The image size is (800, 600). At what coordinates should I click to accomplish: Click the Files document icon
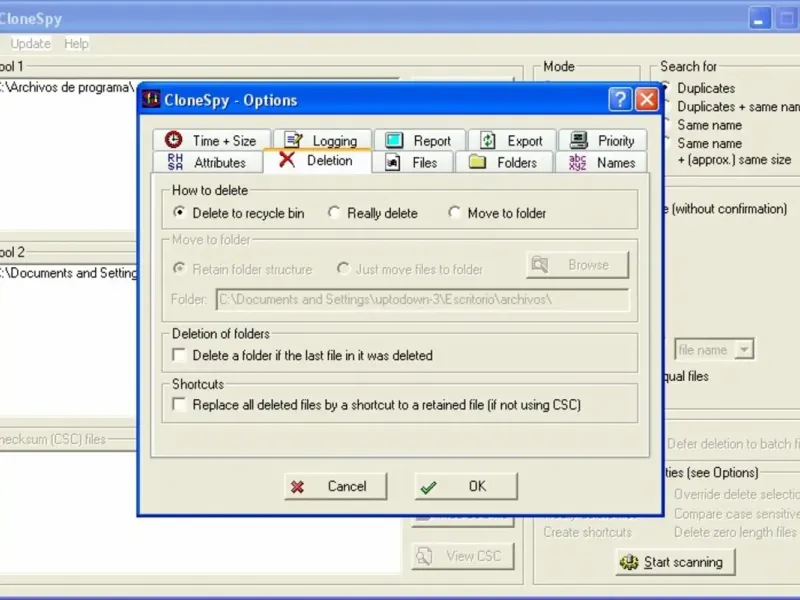pyautogui.click(x=392, y=162)
